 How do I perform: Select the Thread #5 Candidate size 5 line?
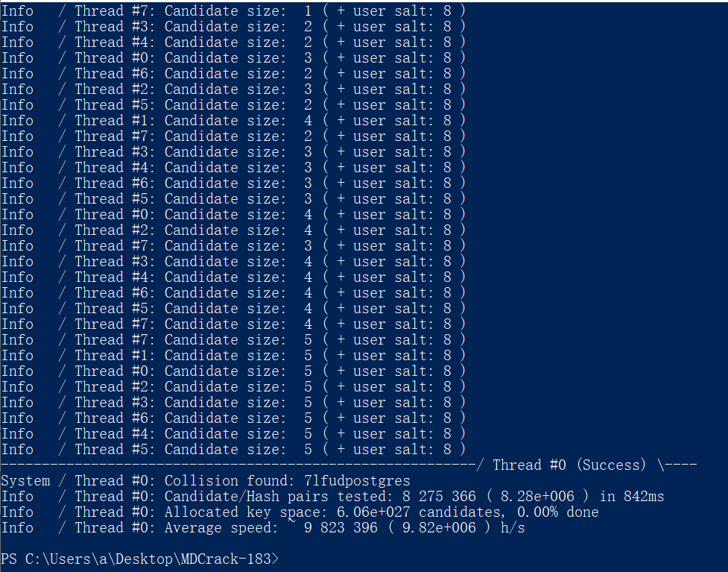(233, 450)
